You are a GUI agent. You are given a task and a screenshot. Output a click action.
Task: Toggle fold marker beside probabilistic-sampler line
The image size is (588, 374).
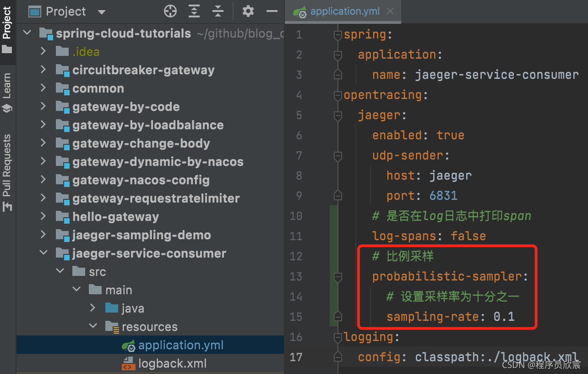(338, 277)
